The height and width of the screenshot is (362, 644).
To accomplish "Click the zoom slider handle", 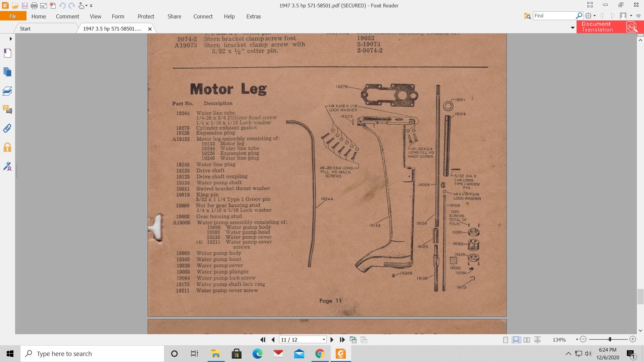I will (x=610, y=339).
